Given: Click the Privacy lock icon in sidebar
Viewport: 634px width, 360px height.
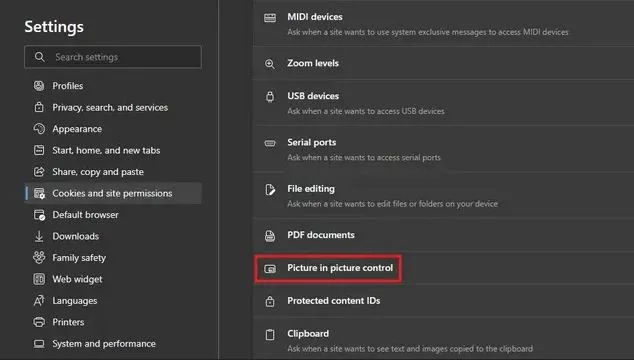Looking at the screenshot, I should 39,107.
